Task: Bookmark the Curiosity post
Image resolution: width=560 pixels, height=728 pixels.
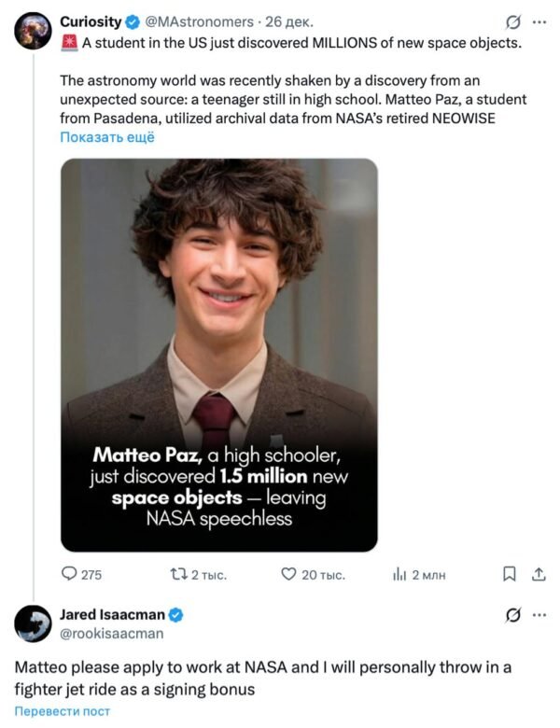Action: 509,574
